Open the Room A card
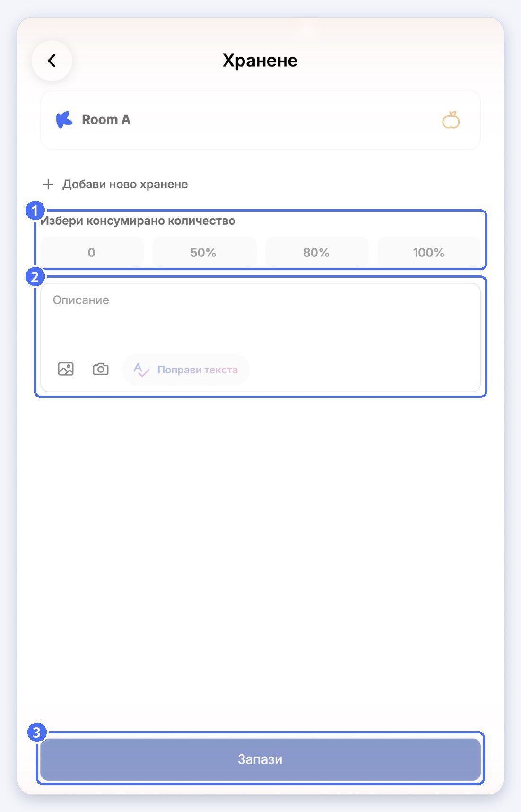Screen dimensions: 521x812 tap(260, 120)
